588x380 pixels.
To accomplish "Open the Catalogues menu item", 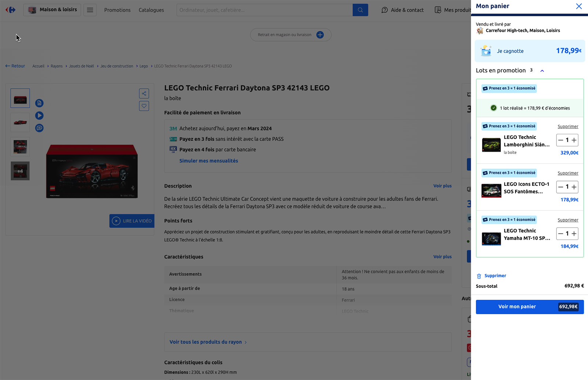I will 151,10.
